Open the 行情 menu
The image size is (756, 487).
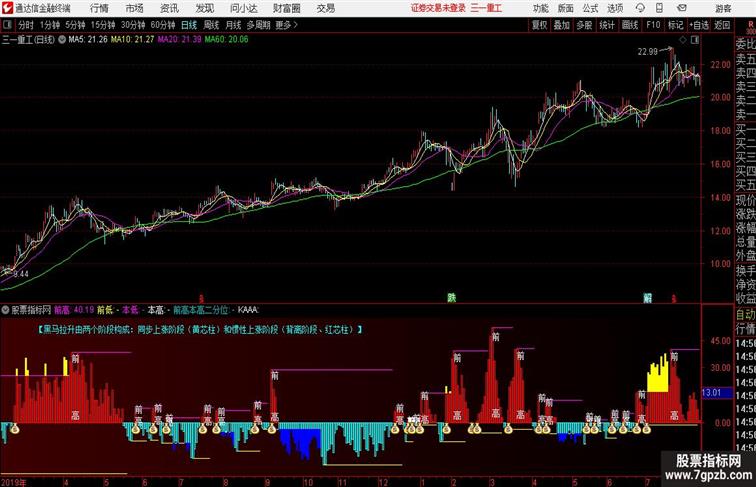99,8
